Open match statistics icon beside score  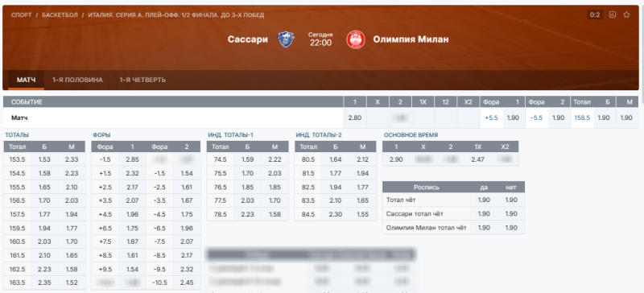613,14
